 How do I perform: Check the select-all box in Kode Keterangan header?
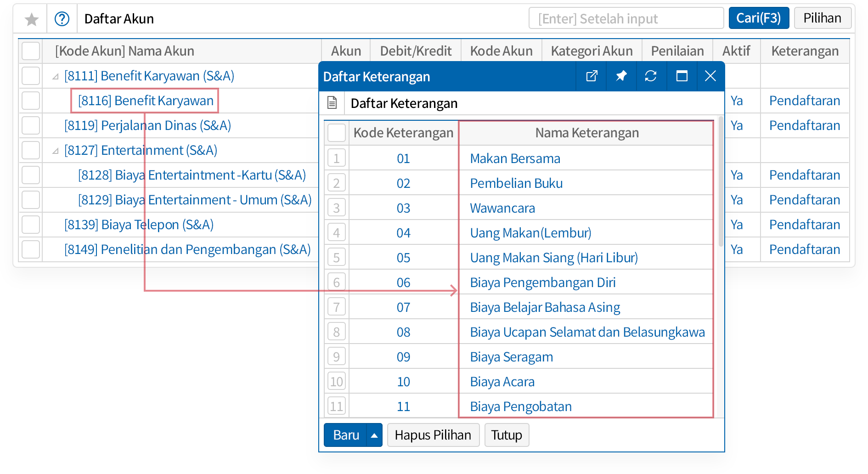click(x=336, y=133)
